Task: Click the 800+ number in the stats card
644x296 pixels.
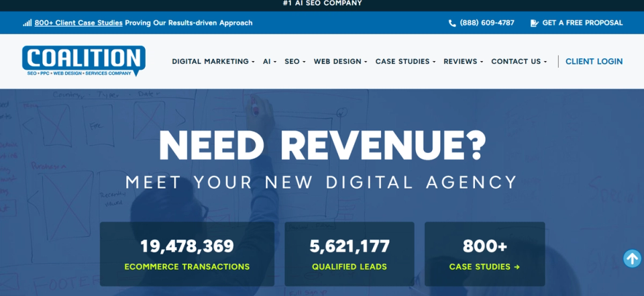Action: (x=484, y=246)
